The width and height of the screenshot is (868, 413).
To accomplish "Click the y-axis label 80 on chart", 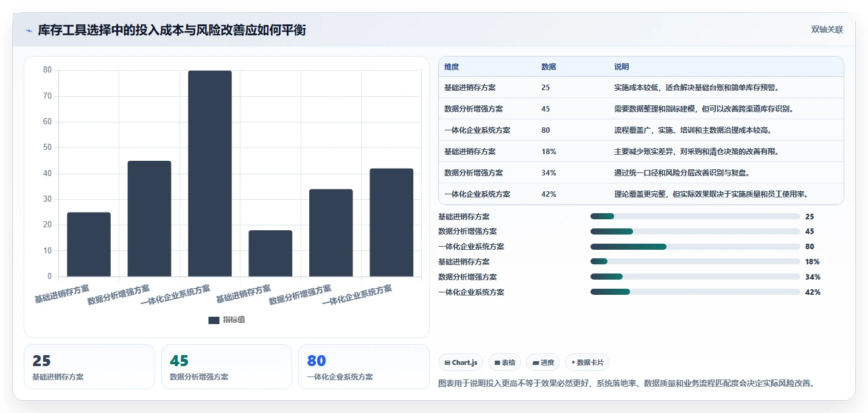I will (47, 70).
